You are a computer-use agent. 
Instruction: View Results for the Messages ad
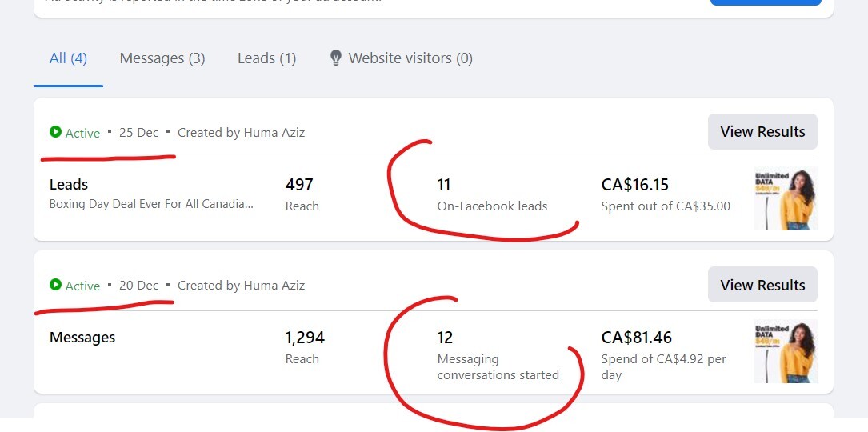pos(762,285)
